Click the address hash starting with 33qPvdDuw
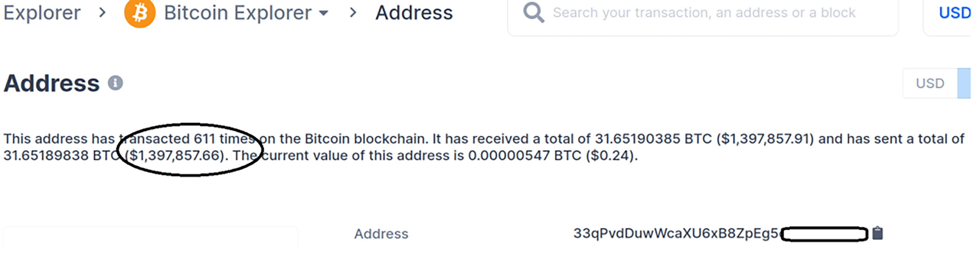The image size is (980, 253). (x=675, y=233)
